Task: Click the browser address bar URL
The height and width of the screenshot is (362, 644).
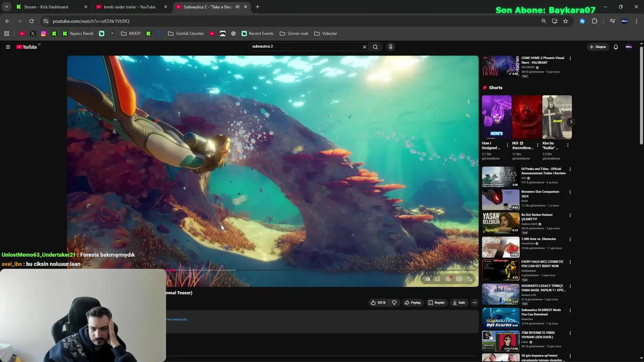Action: 91,21
